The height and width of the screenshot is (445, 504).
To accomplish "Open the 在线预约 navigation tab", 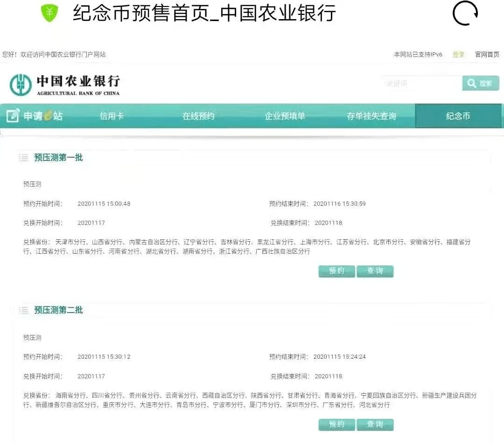I will click(x=198, y=116).
